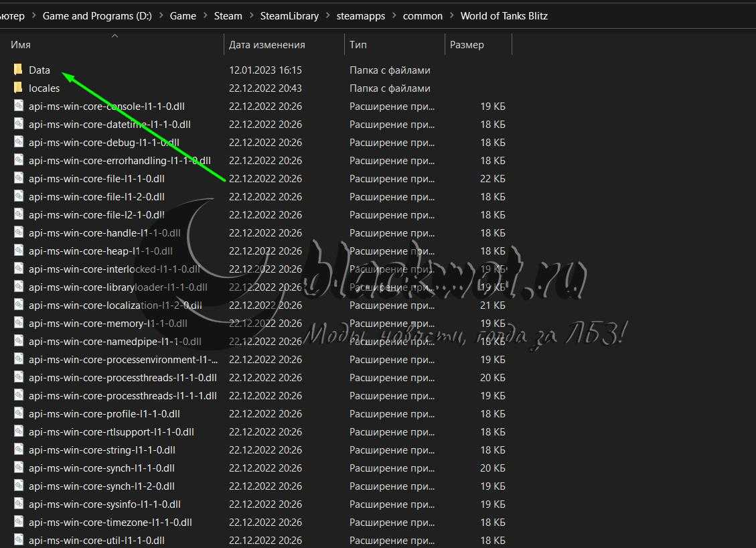
Task: Expand the chevron between Game and Steam
Action: [x=205, y=15]
